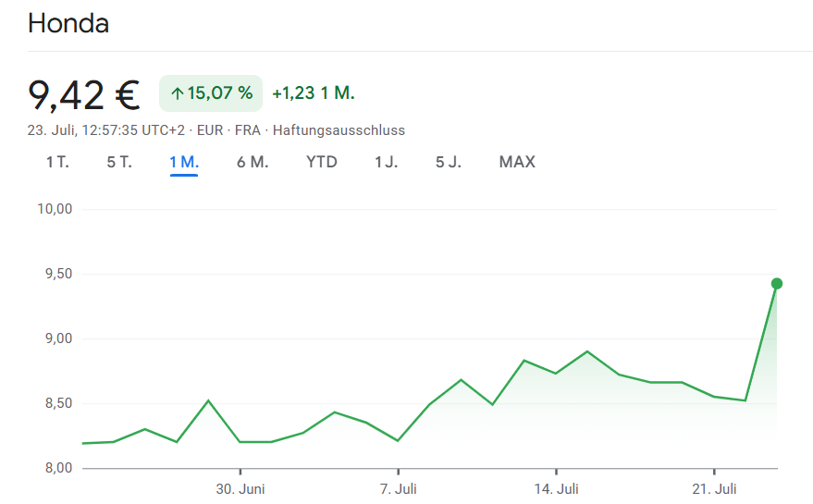The height and width of the screenshot is (504, 813).
Task: Click the 14. Juli axis label
Action: [x=557, y=489]
